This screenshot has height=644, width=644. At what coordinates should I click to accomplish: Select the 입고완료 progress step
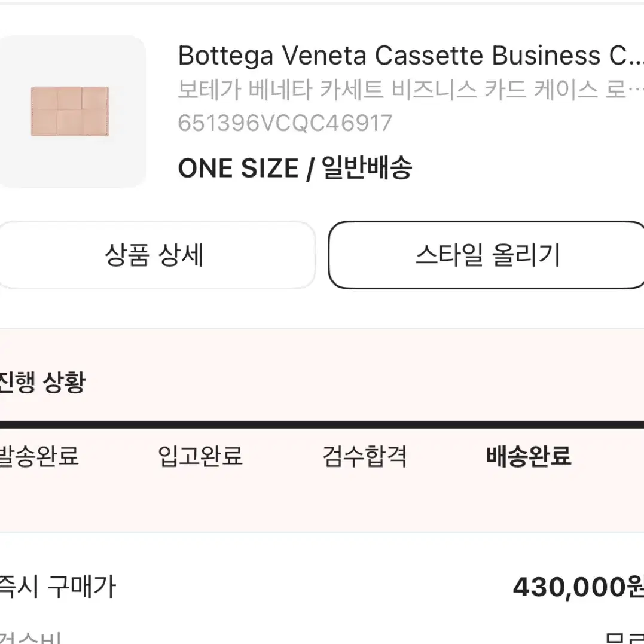pyautogui.click(x=200, y=456)
